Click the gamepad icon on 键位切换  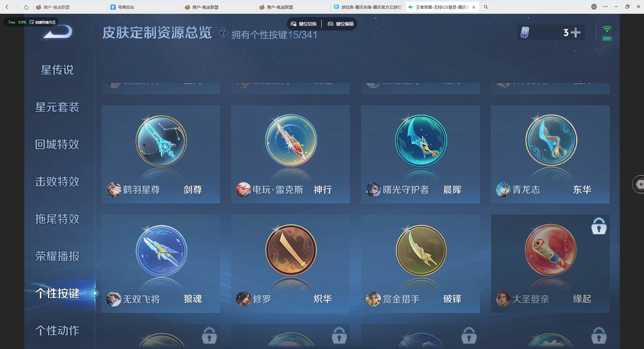coord(293,24)
